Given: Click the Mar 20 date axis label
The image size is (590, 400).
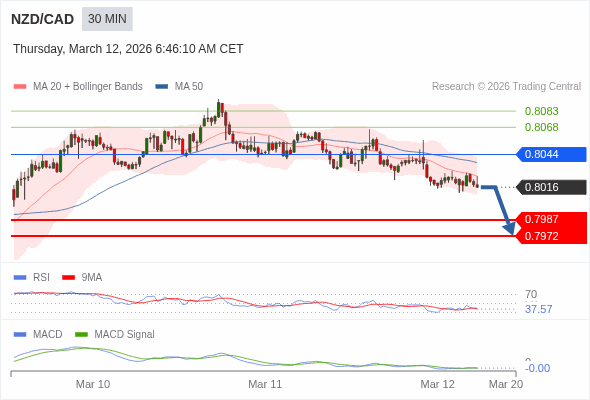Looking at the screenshot, I should pyautogui.click(x=506, y=384).
